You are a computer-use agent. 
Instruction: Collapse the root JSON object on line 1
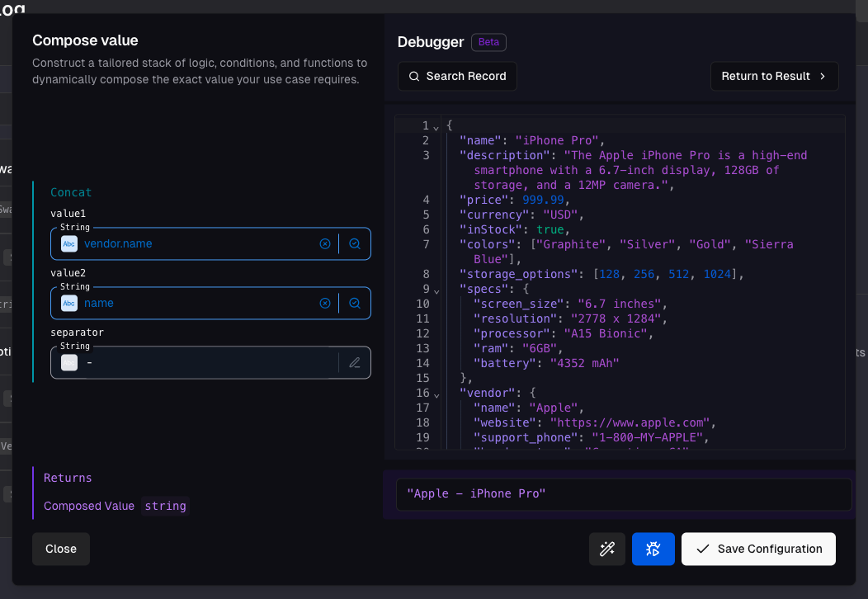(436, 126)
